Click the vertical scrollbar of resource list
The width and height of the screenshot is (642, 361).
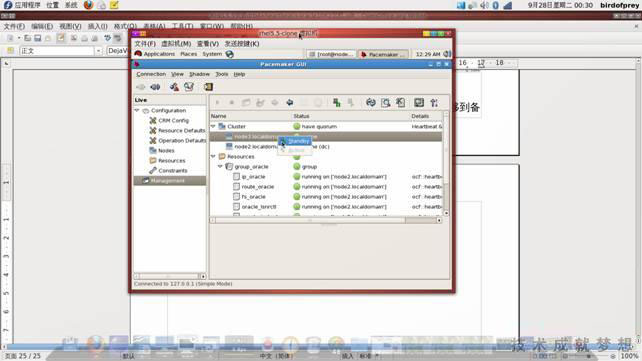[x=446, y=164]
